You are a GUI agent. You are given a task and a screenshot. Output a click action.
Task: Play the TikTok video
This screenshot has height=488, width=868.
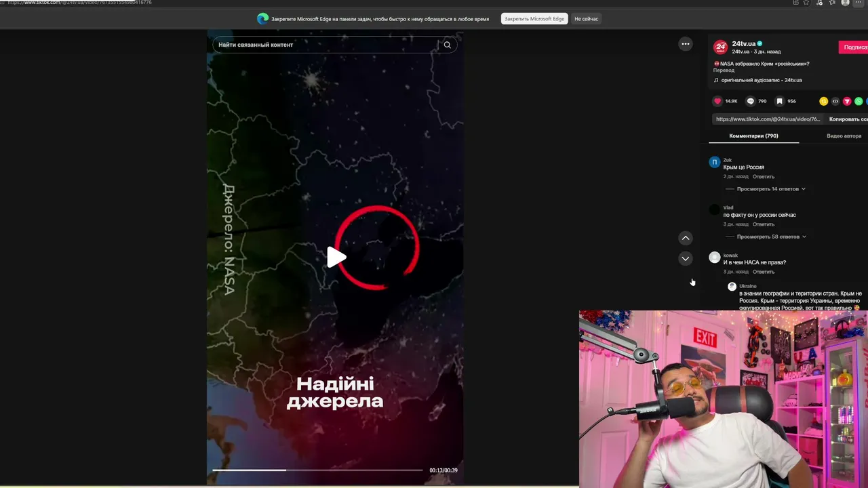(336, 257)
